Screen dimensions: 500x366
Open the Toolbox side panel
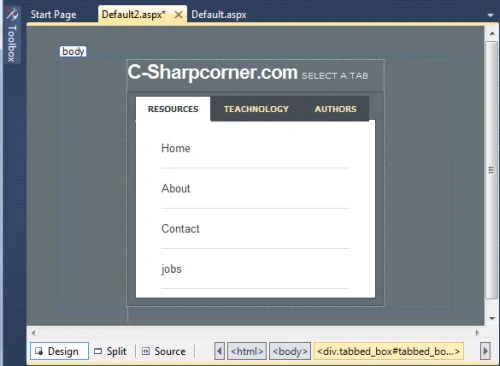(x=12, y=35)
